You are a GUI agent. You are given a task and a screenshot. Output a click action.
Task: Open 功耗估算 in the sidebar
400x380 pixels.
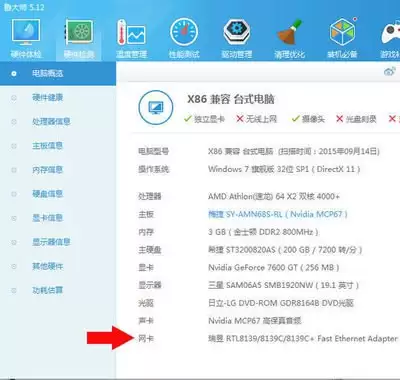point(48,290)
